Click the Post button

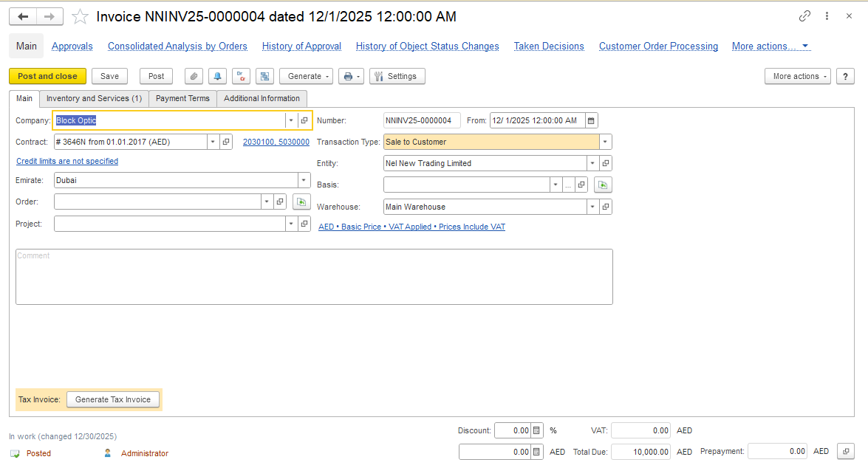tap(156, 76)
